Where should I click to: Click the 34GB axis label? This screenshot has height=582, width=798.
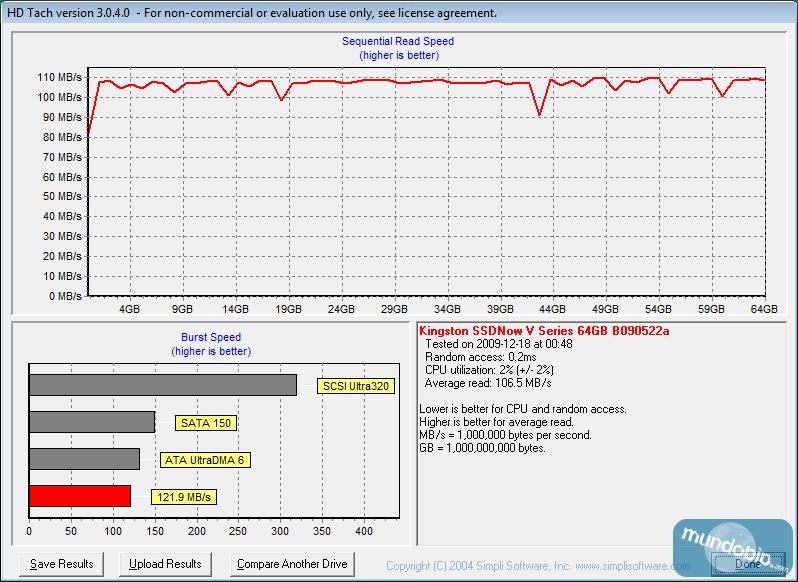point(447,309)
